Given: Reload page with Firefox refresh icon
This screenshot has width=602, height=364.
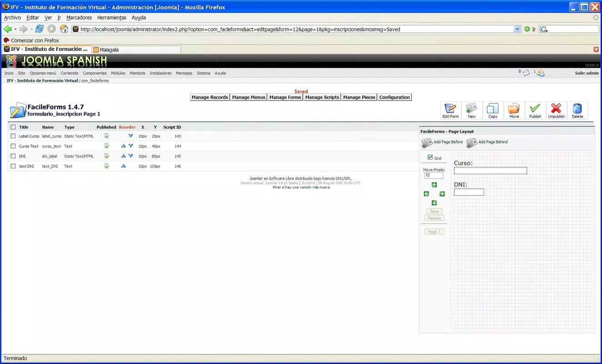Looking at the screenshot, I should pos(40,29).
